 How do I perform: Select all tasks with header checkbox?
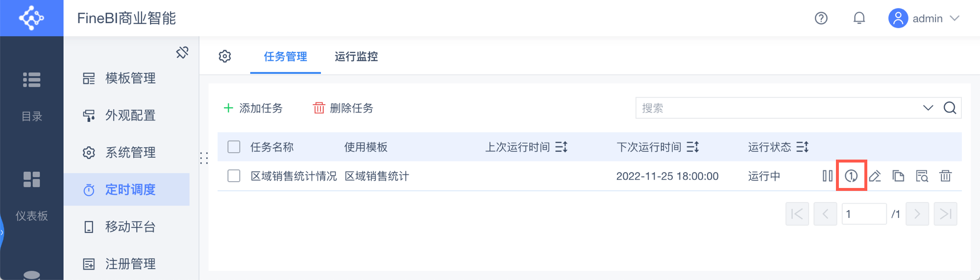(x=234, y=147)
